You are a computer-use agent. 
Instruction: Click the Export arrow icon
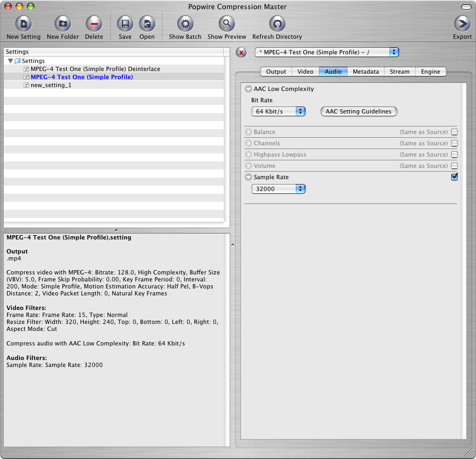coord(462,24)
